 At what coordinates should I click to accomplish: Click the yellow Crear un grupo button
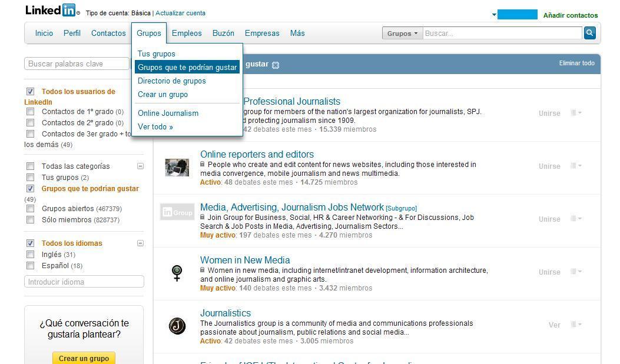[84, 358]
